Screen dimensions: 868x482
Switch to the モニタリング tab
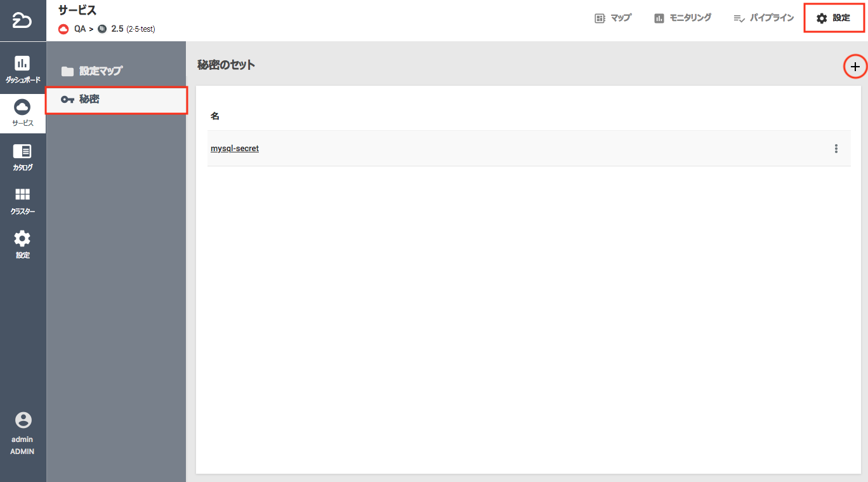point(683,18)
